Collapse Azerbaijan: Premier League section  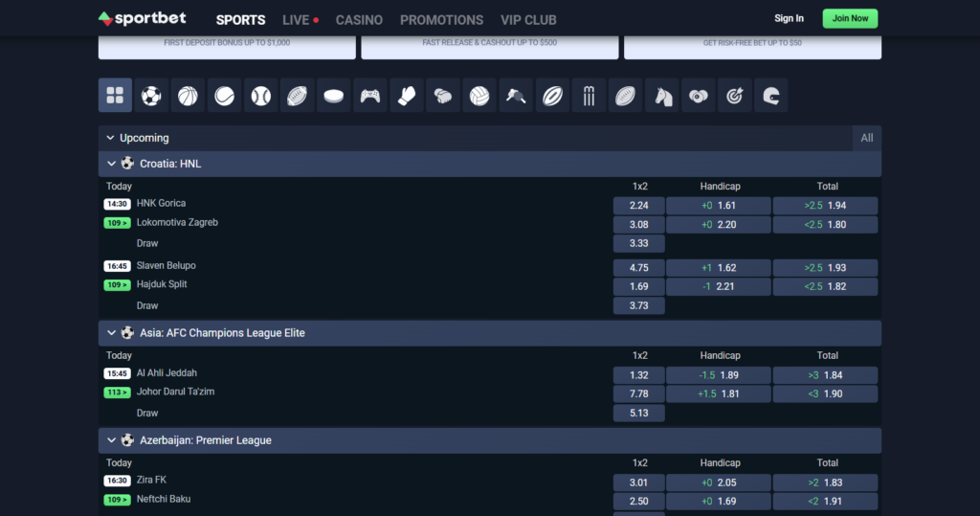111,440
